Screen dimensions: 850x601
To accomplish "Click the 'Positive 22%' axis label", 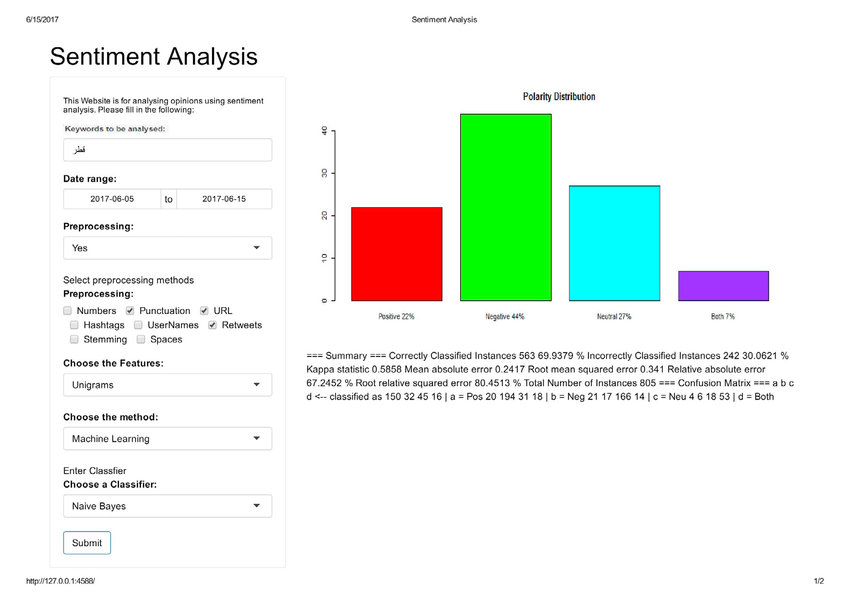I will click(x=396, y=316).
